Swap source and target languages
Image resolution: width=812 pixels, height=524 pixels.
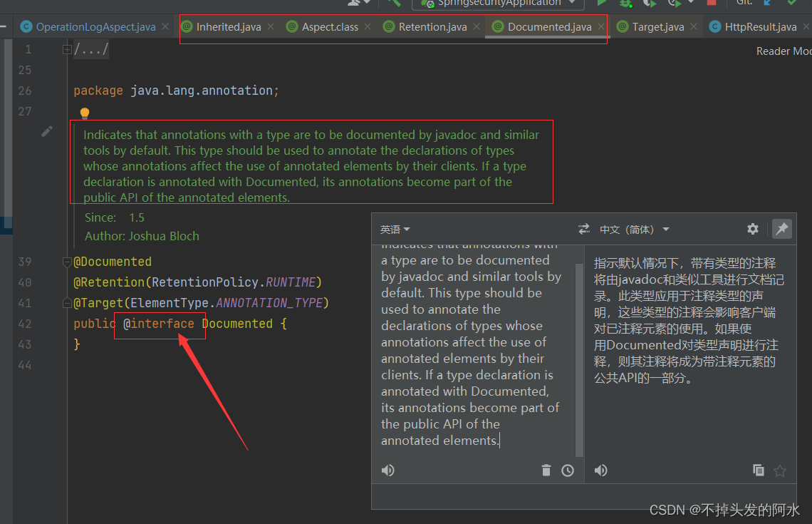pos(583,229)
